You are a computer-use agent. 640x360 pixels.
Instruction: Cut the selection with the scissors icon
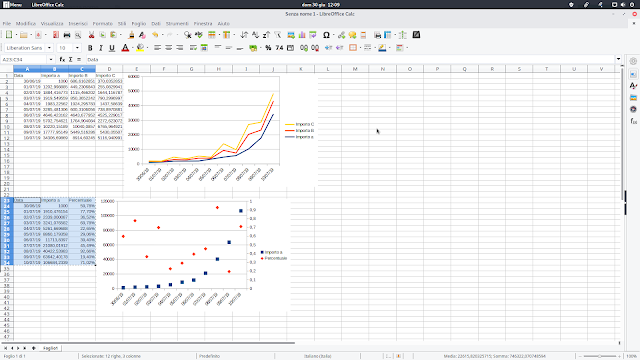coord(91,35)
